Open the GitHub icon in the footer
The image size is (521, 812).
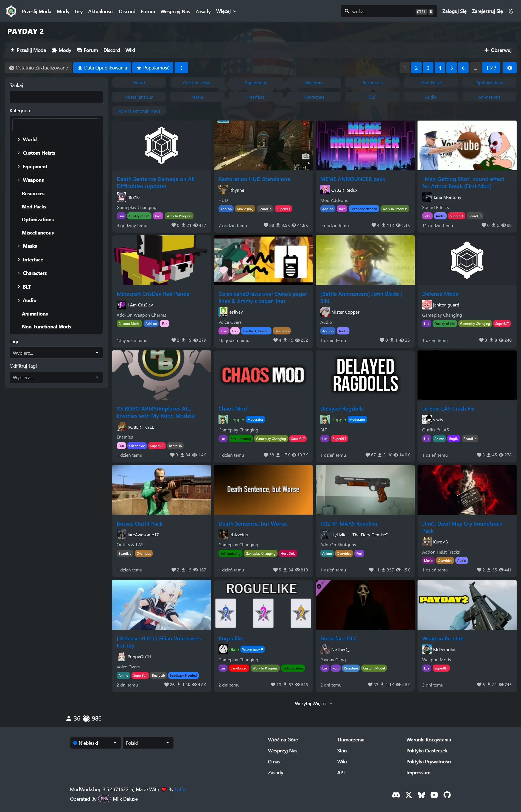pyautogui.click(x=447, y=795)
